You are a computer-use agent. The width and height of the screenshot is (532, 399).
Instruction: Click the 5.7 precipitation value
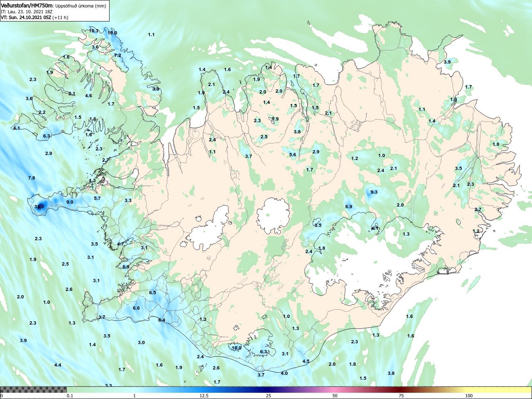[97, 198]
